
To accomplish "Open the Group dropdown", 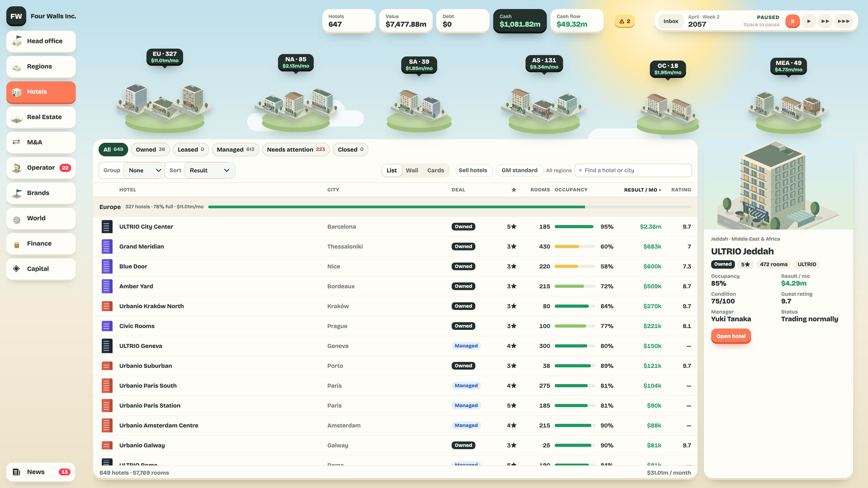I will pyautogui.click(x=144, y=170).
